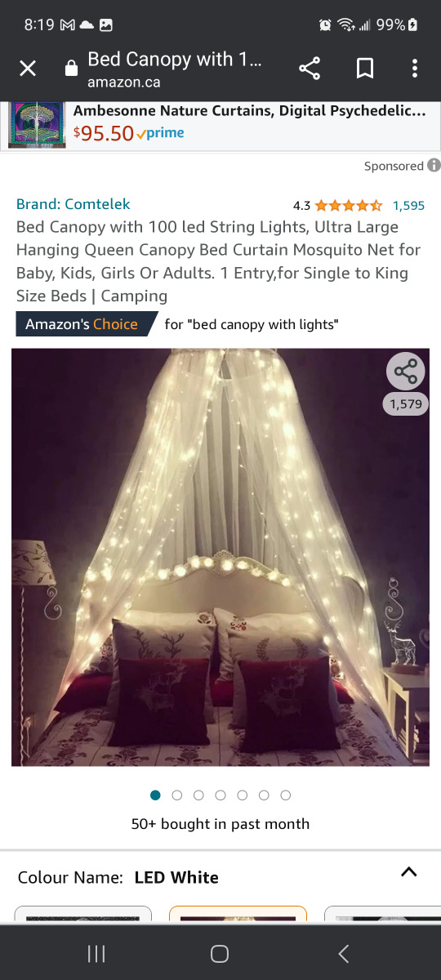Close the browser tab with X icon
The height and width of the screenshot is (980, 441).
(28, 69)
